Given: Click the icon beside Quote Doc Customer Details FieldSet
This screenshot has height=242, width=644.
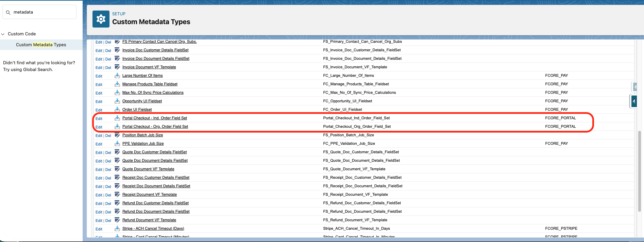Looking at the screenshot, I should 117,152.
